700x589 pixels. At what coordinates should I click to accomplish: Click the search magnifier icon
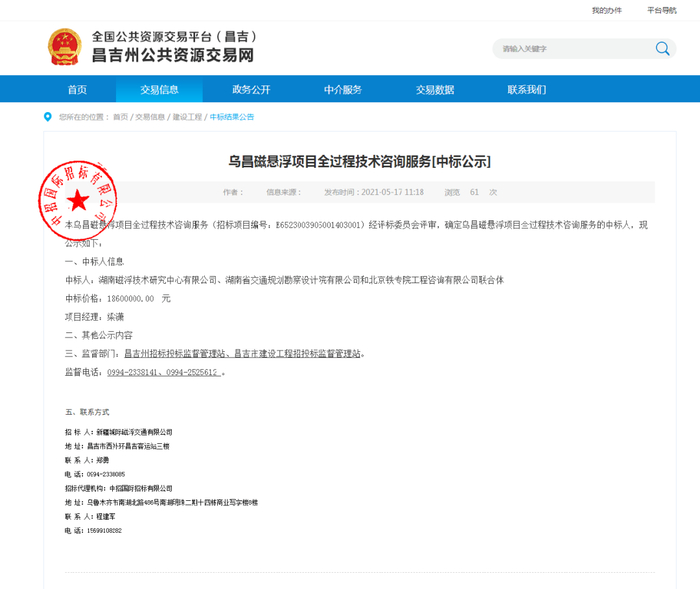click(x=662, y=48)
